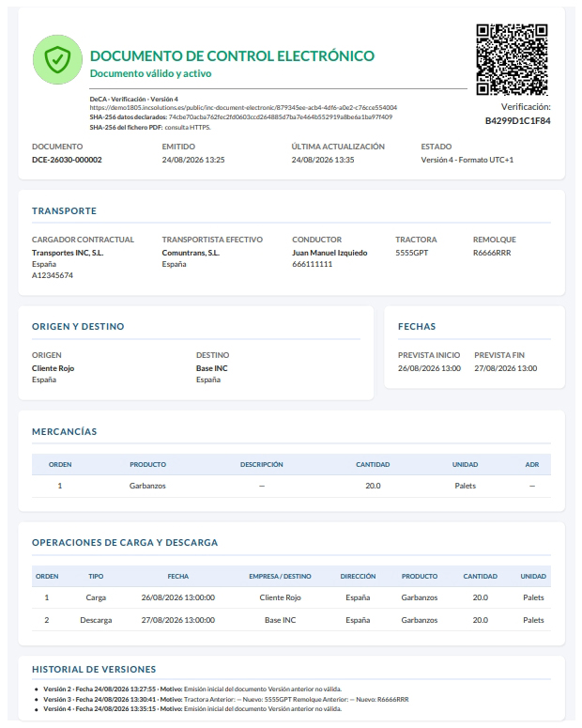Click the Versión 2 history entry
Viewport: 582px width, 728px height.
[x=192, y=689]
